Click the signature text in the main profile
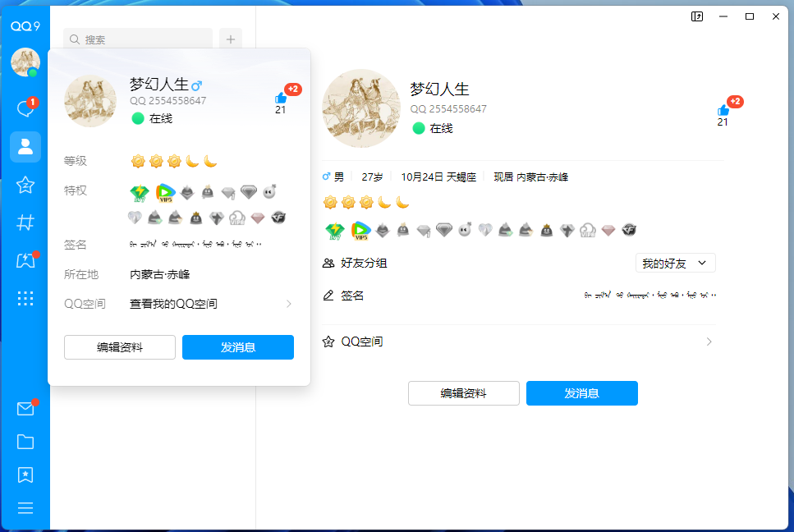The height and width of the screenshot is (532, 794). pyautogui.click(x=650, y=295)
